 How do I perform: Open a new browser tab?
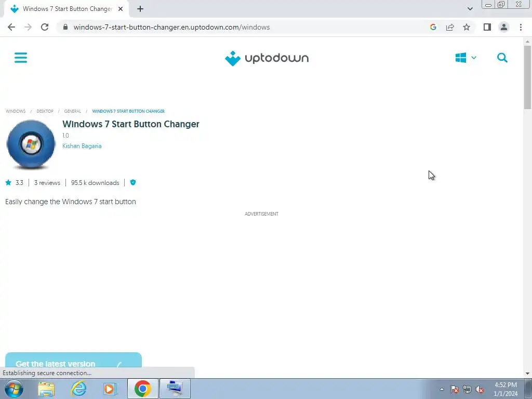tap(140, 9)
